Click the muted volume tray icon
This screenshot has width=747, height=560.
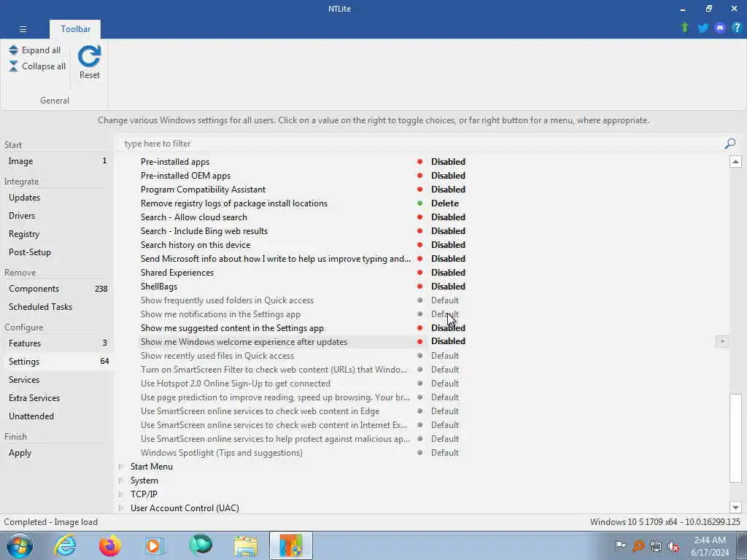tap(673, 546)
